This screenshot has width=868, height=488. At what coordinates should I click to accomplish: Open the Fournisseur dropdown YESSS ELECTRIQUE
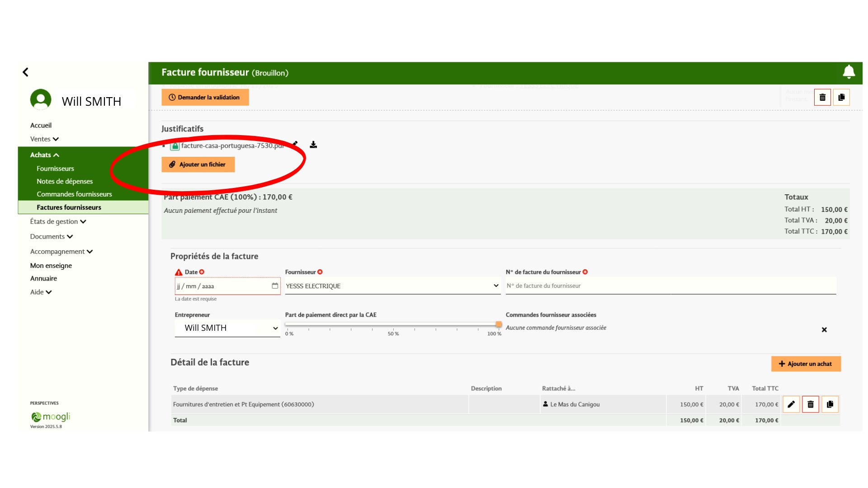[392, 286]
